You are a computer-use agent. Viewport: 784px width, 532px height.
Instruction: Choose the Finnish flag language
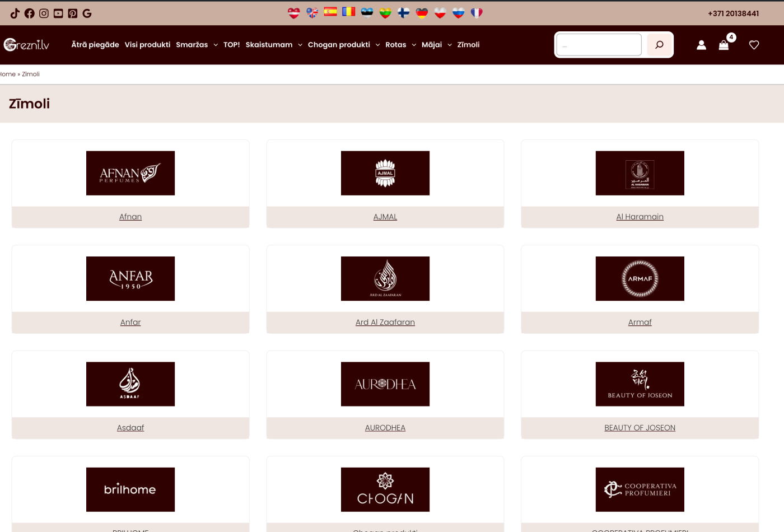click(403, 13)
